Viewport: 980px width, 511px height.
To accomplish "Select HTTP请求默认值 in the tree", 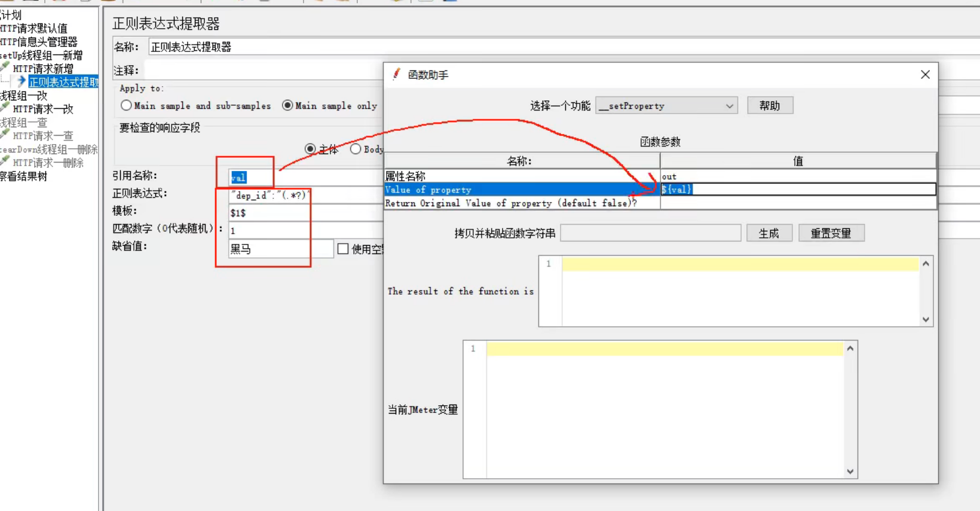I will pyautogui.click(x=34, y=28).
